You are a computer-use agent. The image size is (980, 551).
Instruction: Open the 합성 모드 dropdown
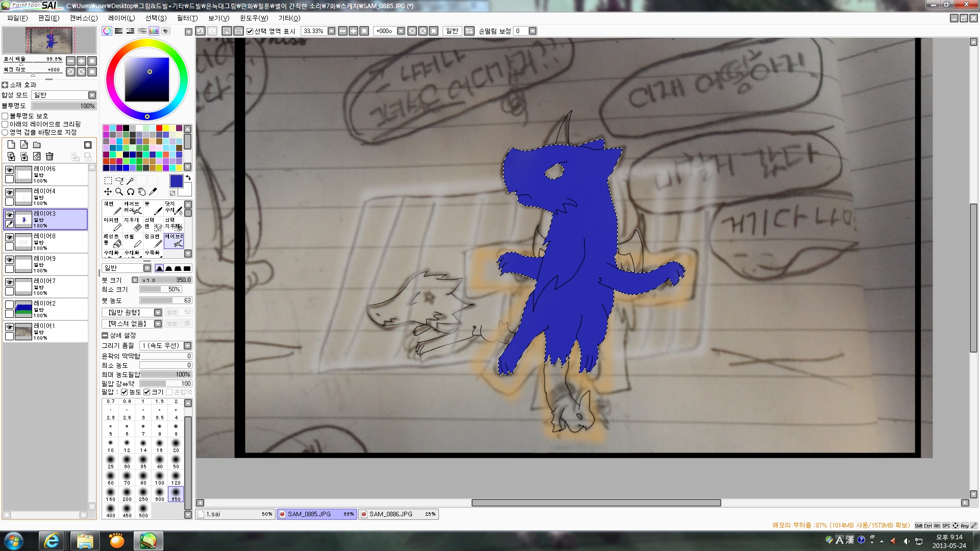coord(92,95)
